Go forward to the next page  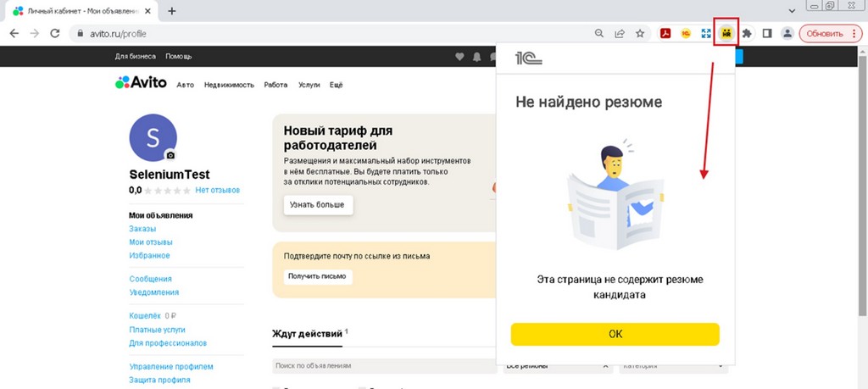click(x=34, y=33)
